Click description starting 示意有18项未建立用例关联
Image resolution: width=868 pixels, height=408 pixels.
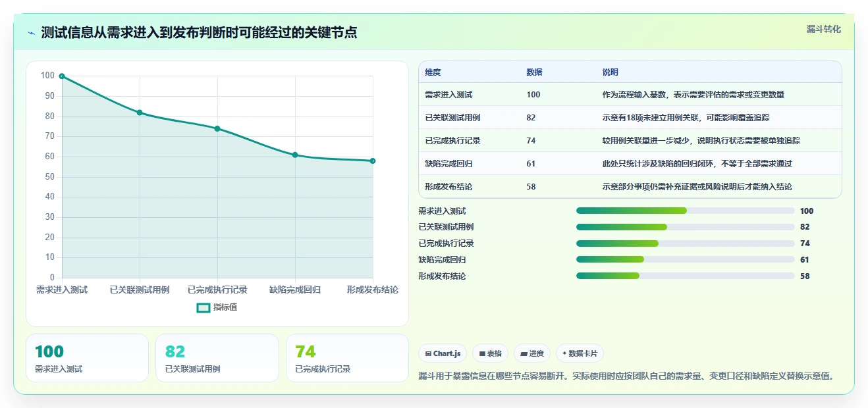click(x=686, y=118)
